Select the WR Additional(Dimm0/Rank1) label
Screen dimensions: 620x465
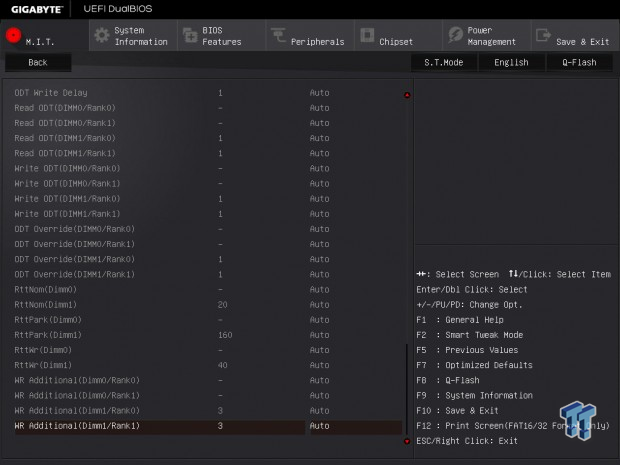[77, 396]
